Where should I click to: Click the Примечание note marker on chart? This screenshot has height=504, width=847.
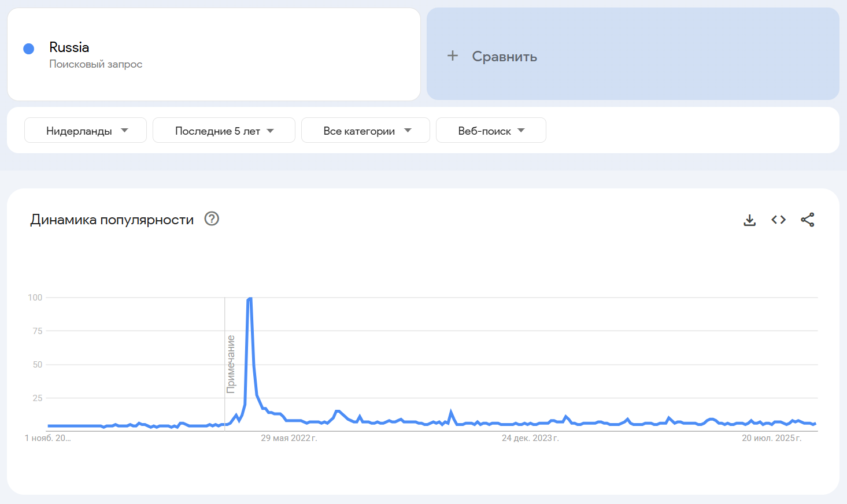point(231,364)
